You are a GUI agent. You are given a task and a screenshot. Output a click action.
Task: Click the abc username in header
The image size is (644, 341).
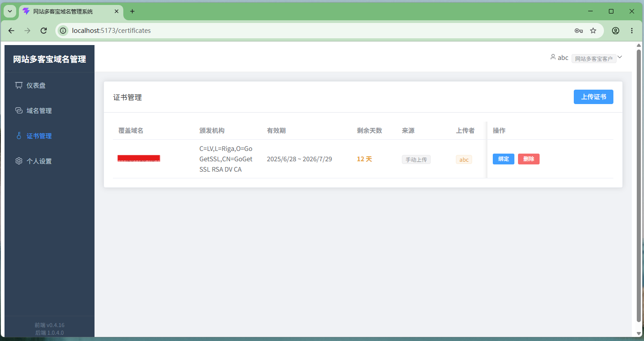563,58
